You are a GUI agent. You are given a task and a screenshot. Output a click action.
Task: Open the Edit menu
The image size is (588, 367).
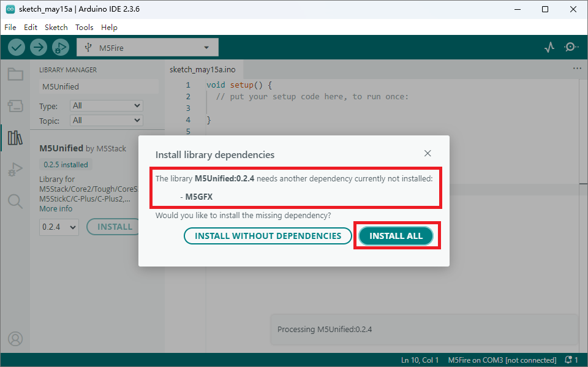pyautogui.click(x=31, y=28)
